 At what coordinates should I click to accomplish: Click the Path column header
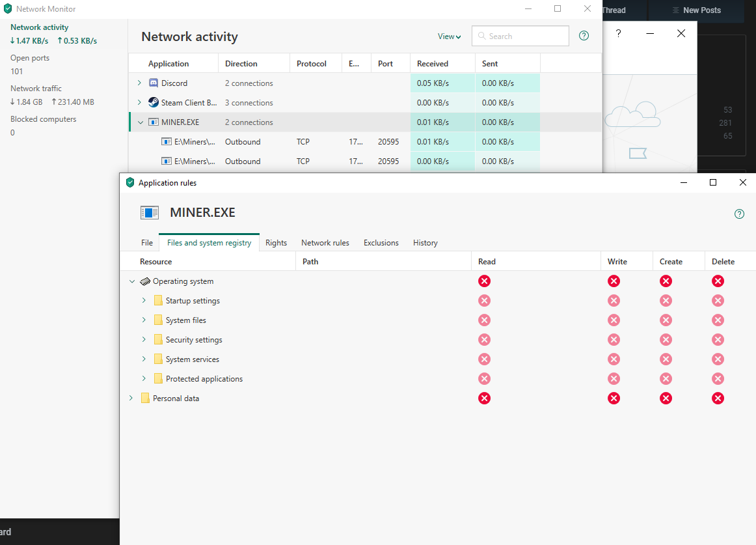point(384,262)
